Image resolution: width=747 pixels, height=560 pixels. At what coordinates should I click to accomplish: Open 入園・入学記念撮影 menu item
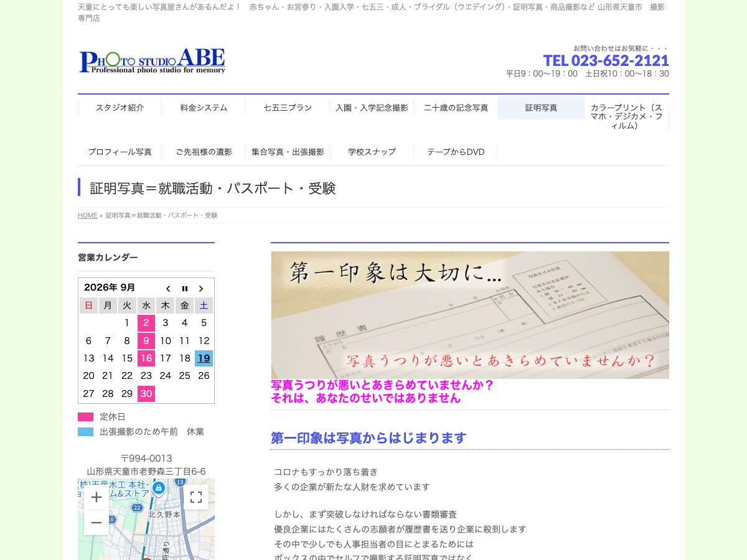372,108
